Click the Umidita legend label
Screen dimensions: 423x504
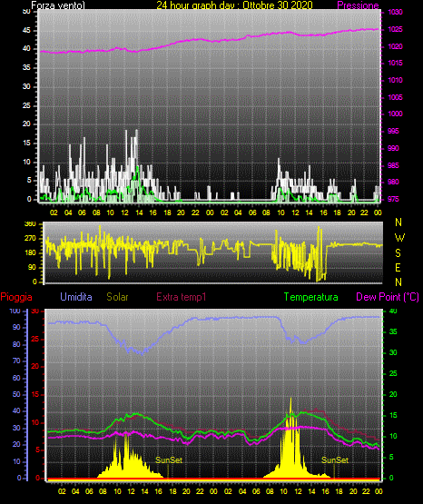76,297
